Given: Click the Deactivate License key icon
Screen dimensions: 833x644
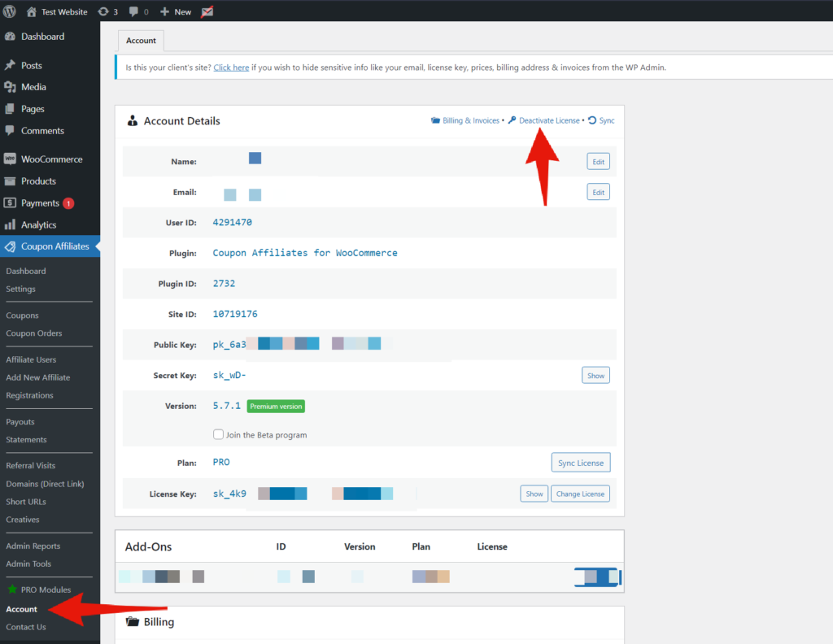Looking at the screenshot, I should point(512,120).
